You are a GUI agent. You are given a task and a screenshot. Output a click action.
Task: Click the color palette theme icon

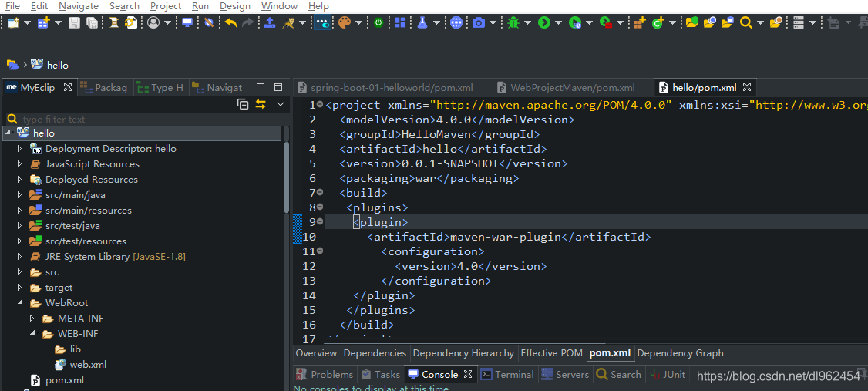point(345,22)
